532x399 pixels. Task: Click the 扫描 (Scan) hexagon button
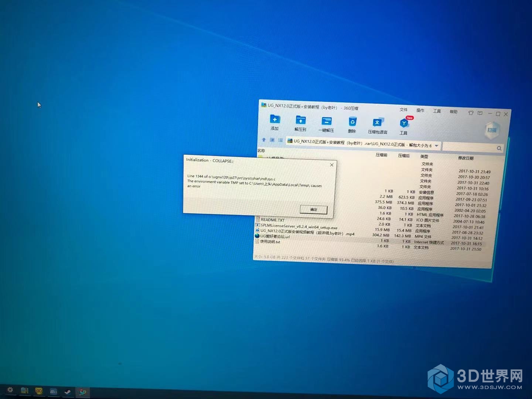(x=492, y=130)
